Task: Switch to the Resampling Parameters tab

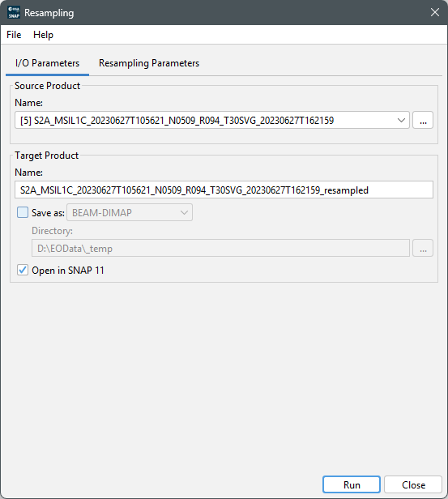Action: 149,63
